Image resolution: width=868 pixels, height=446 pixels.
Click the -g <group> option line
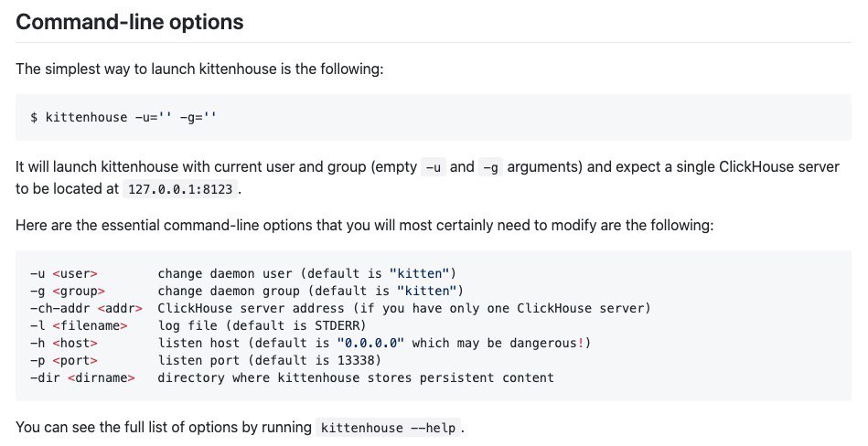pos(247,291)
